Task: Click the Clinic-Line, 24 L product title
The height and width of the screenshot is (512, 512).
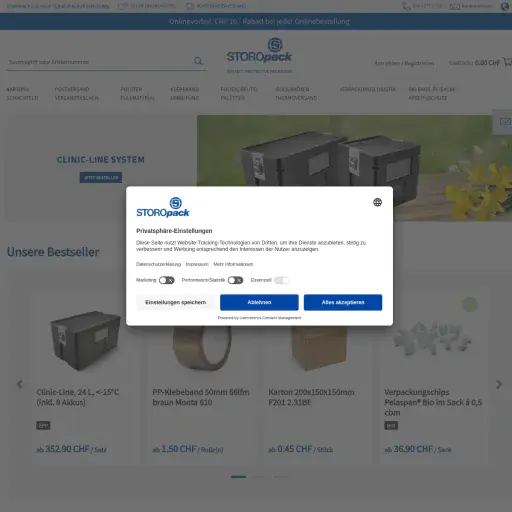Action: [78, 397]
